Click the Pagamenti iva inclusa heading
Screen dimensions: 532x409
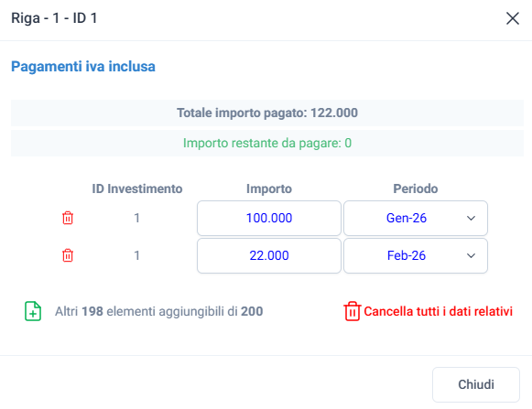[x=83, y=67]
